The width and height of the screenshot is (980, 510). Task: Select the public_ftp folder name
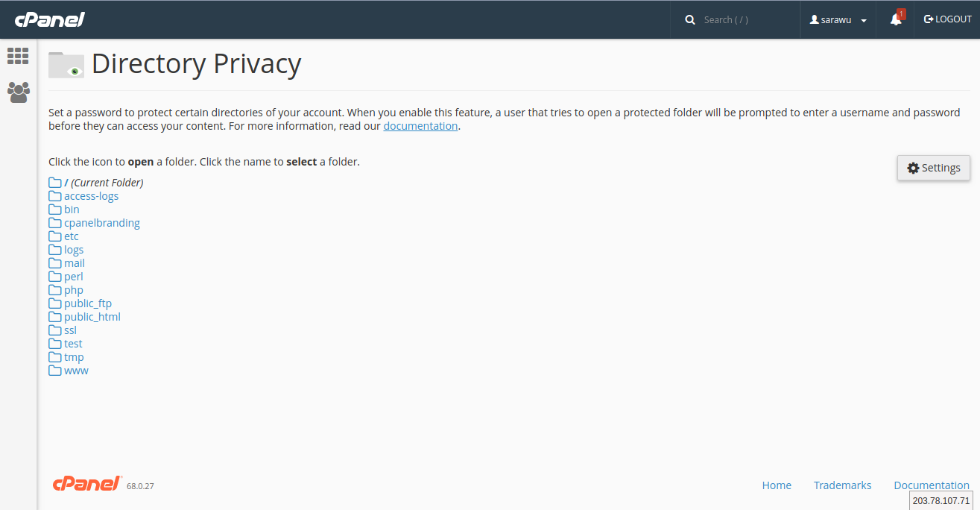click(88, 303)
